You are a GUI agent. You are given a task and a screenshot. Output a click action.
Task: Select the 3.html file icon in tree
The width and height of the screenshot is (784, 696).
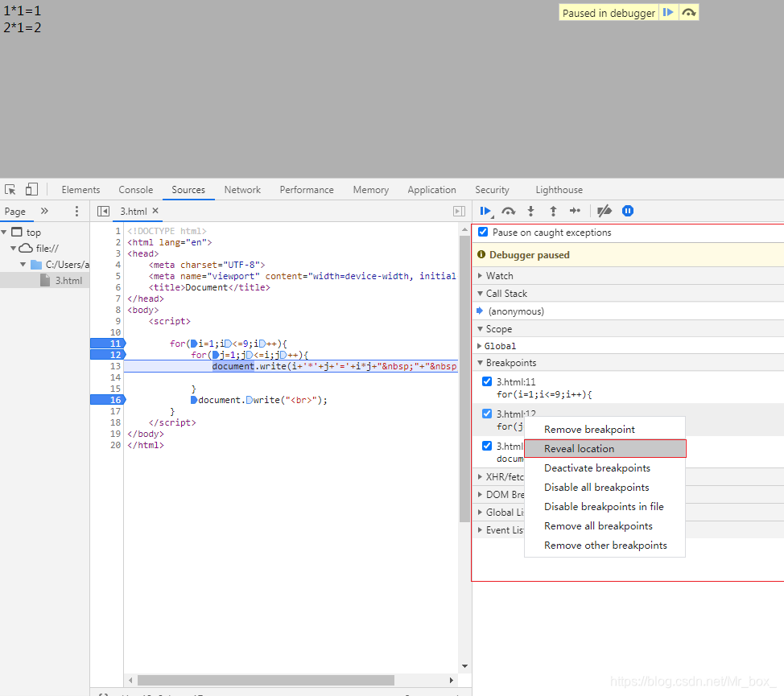45,280
